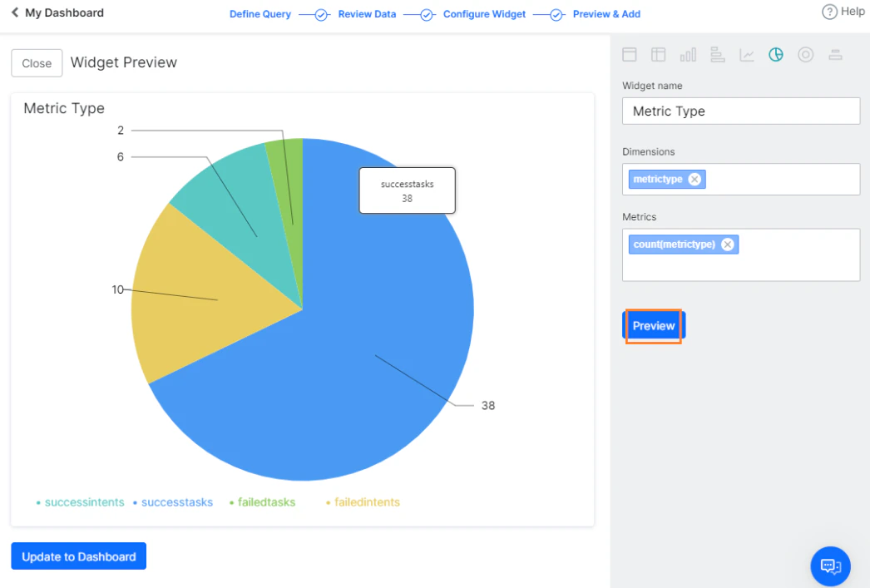Navigate to the Configure Widget step
870x588 pixels.
tap(484, 14)
